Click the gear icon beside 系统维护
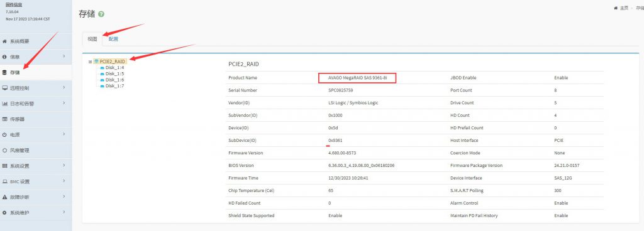Screen dimensions: 644x231 pyautogui.click(x=4, y=213)
